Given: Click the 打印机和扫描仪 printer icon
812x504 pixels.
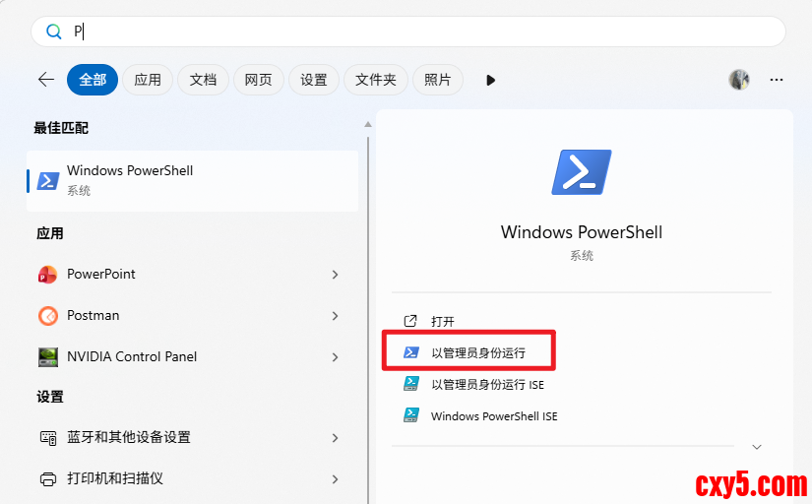Looking at the screenshot, I should (48, 479).
